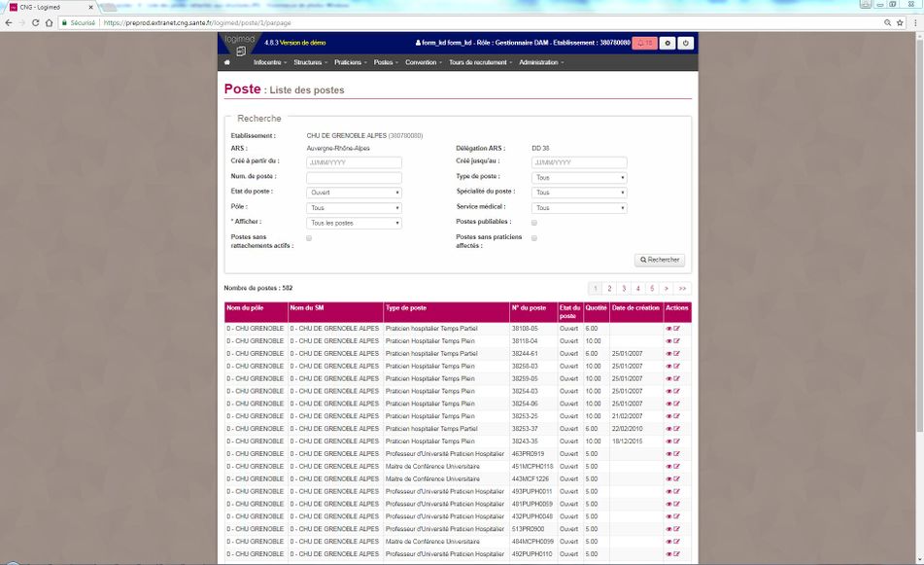This screenshot has width=924, height=565.
Task: Open the Postes menu
Action: point(386,62)
